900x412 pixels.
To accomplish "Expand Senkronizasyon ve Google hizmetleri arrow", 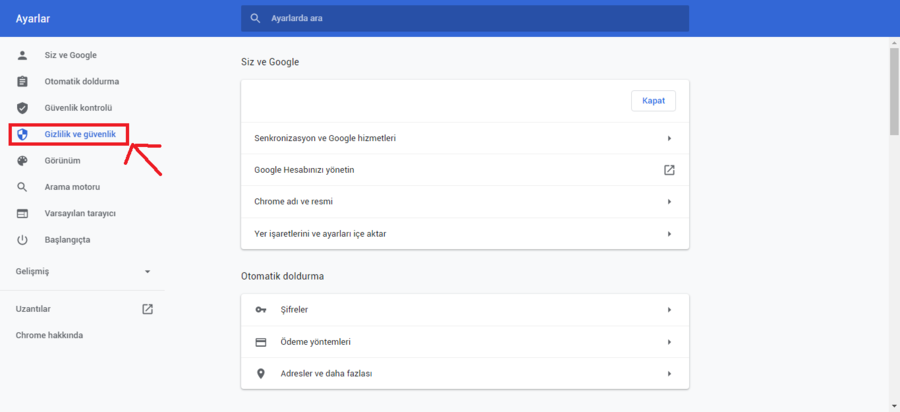I will (669, 138).
